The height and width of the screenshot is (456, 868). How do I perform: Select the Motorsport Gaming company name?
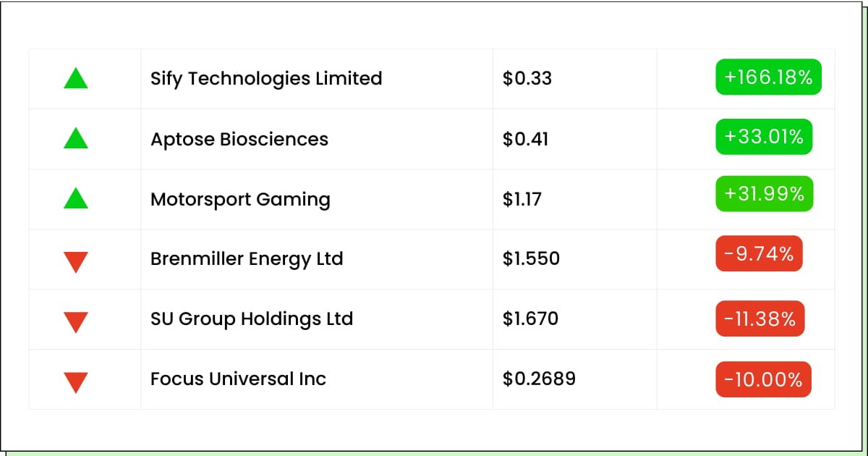point(240,199)
